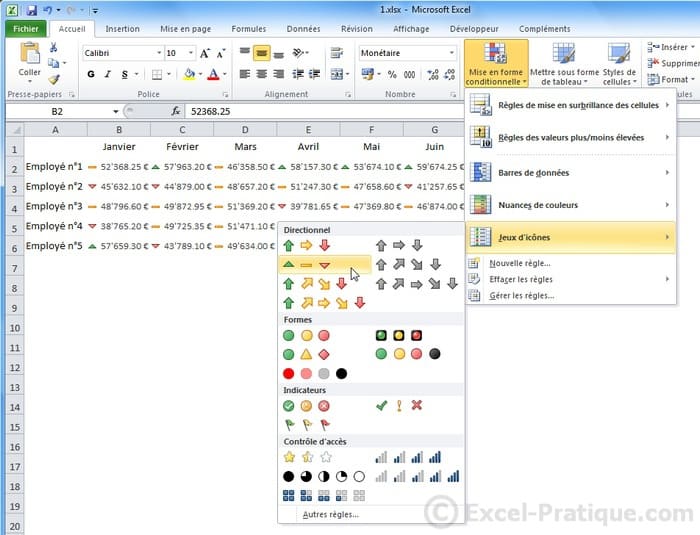
Task: Click the Coller paste icon
Action: pos(29,52)
